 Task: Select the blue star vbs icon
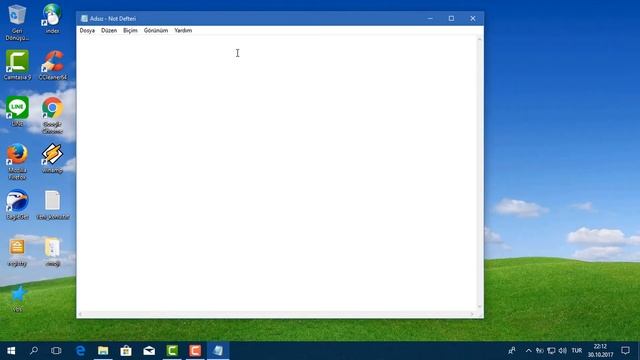click(18, 299)
